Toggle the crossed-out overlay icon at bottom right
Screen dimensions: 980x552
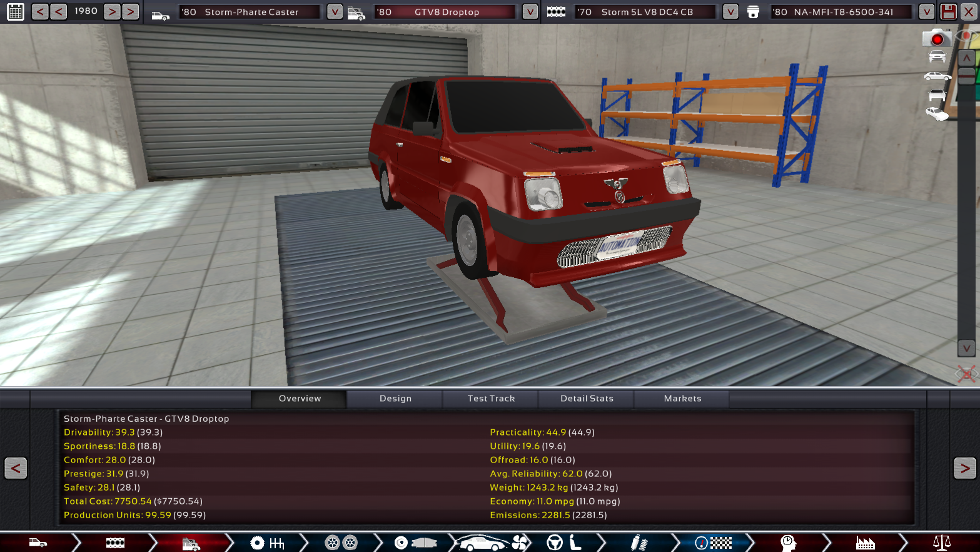point(966,374)
